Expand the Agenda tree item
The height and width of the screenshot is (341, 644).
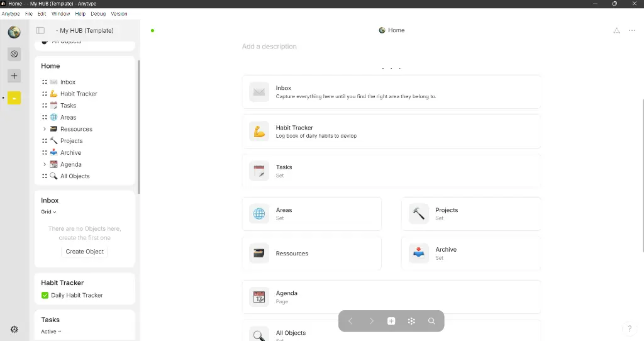click(x=45, y=164)
